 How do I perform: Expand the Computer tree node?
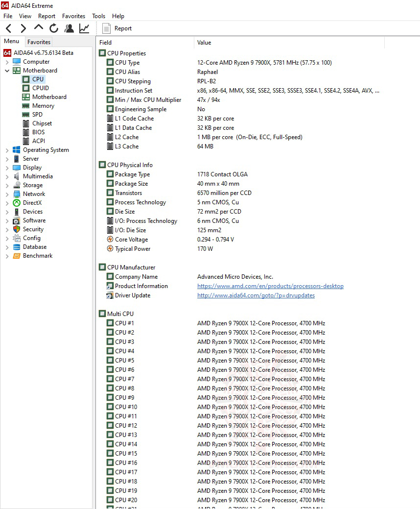[x=7, y=62]
